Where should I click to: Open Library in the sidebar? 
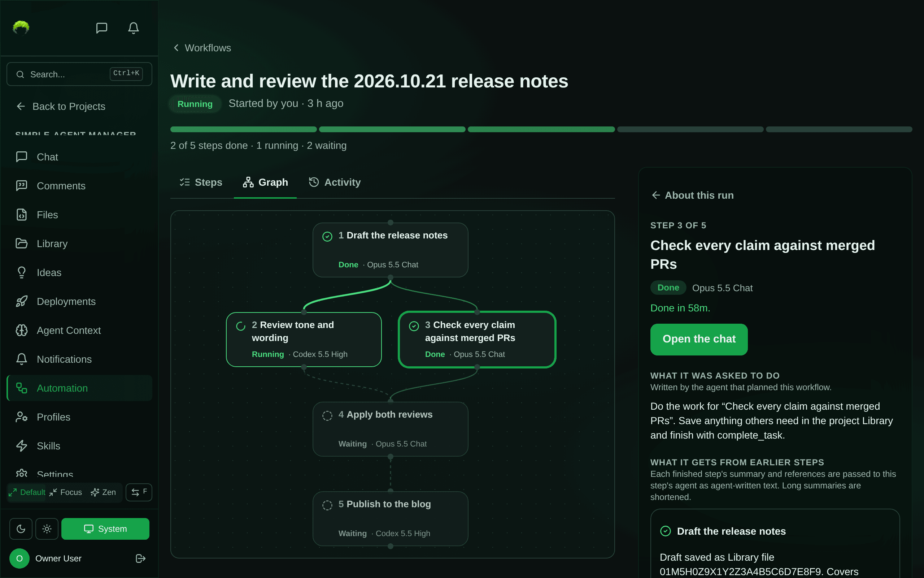pyautogui.click(x=79, y=243)
